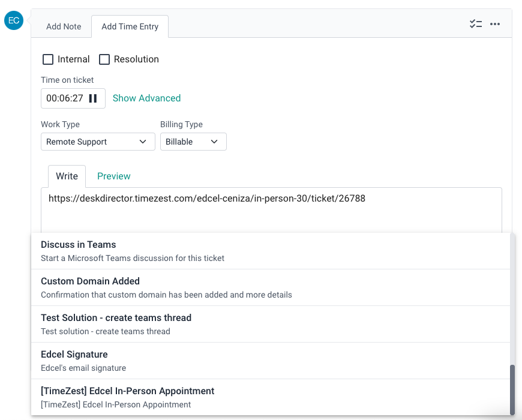
Task: Enable the Internal checkbox
Action: coord(48,59)
